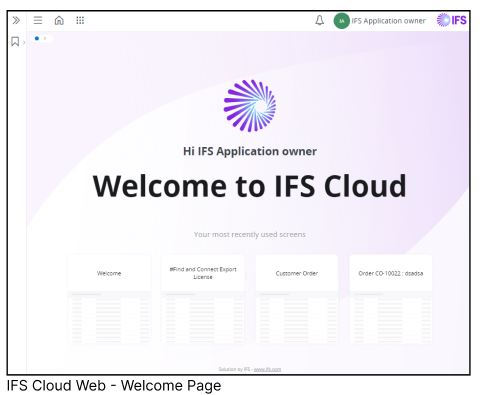Viewport: 483px width, 395px height.
Task: Click the green user avatar
Action: coord(342,21)
